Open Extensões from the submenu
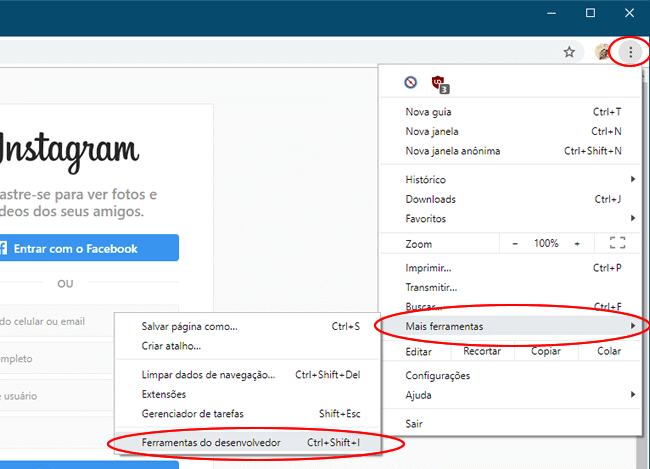This screenshot has height=469, width=650. [247, 394]
